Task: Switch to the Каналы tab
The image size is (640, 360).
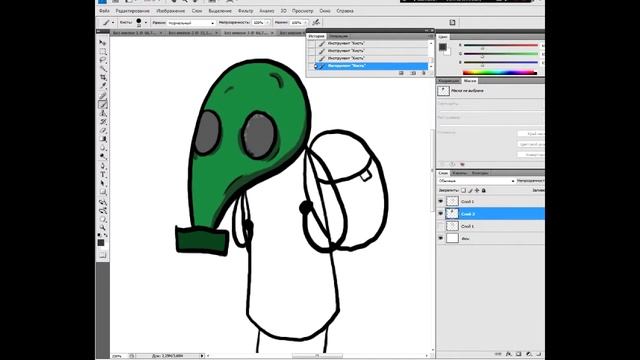Action: pos(459,173)
